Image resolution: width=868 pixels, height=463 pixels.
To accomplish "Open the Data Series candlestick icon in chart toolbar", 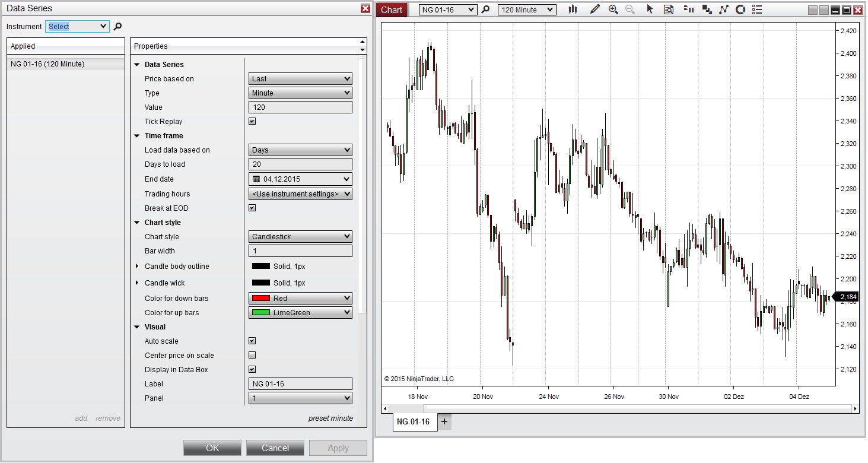I will tap(573, 9).
